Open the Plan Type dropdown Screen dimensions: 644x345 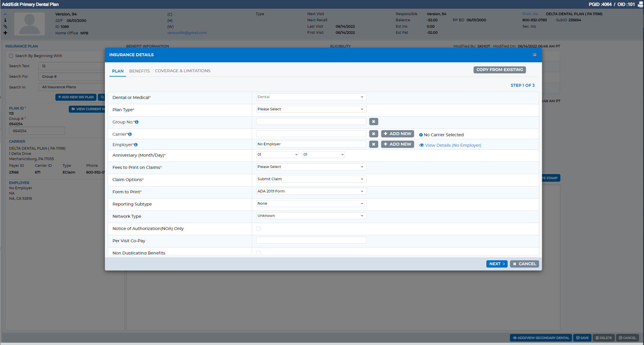[311, 109]
